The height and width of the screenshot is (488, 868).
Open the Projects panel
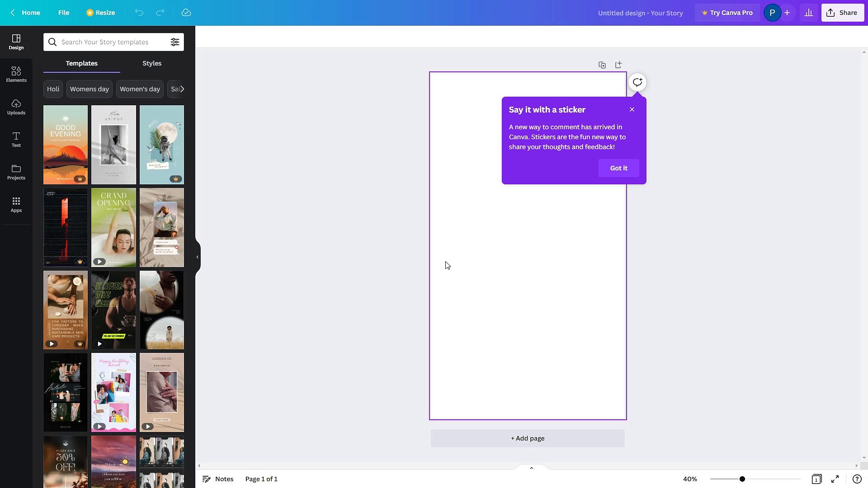(16, 172)
